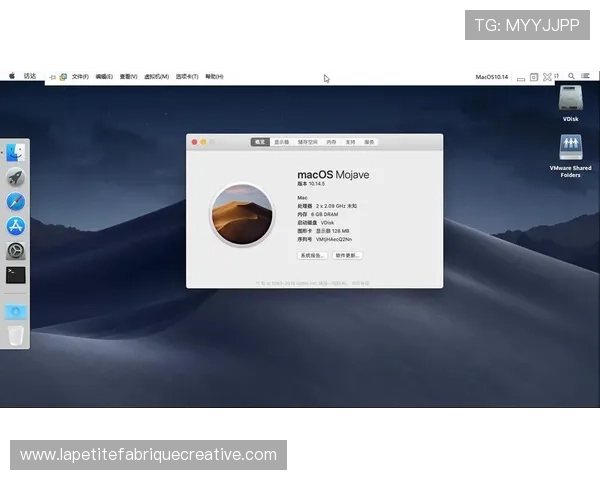Launch Launchpad rocket icon in dock
Image resolution: width=600 pixels, height=480 pixels.
point(15,178)
